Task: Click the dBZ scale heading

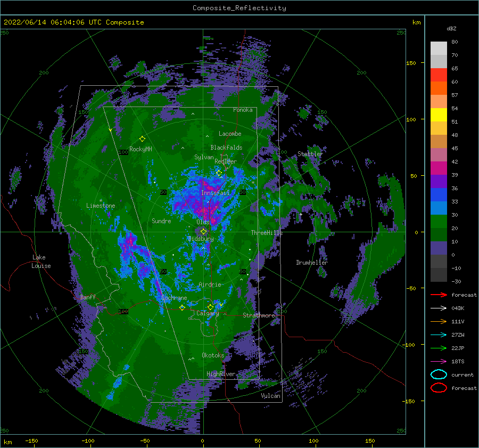Action: tap(451, 28)
